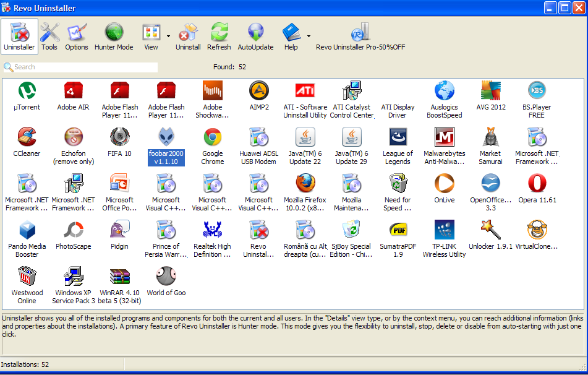The width and height of the screenshot is (588, 375).
Task: Open the Tools toolbar button
Action: click(49, 37)
